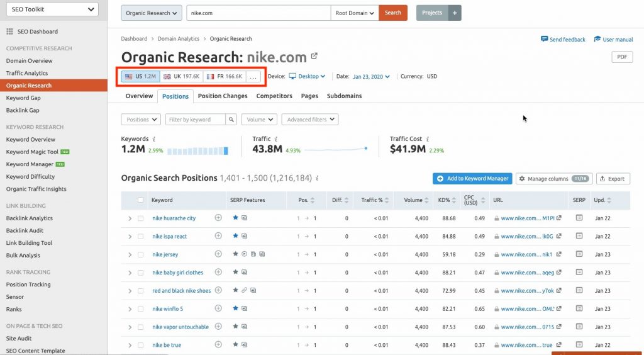Click plus icon for nike winflo 5
The width and height of the screenshot is (644, 355).
pos(218,308)
